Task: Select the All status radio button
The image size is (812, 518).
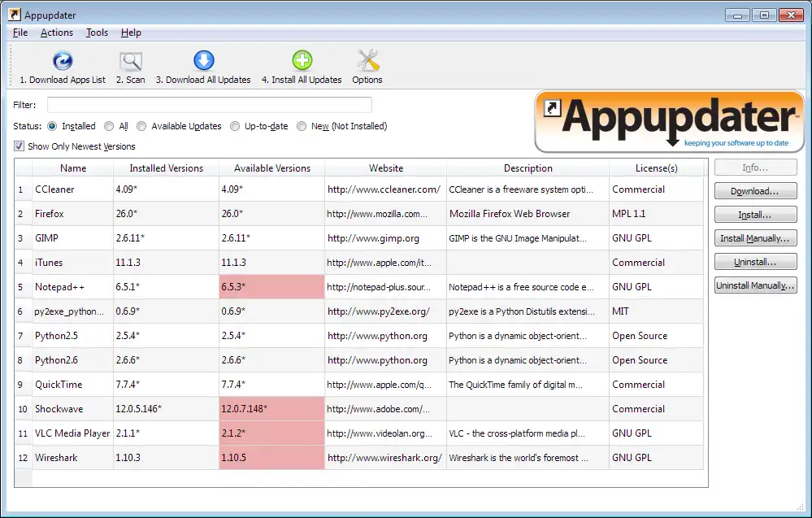Action: (109, 126)
